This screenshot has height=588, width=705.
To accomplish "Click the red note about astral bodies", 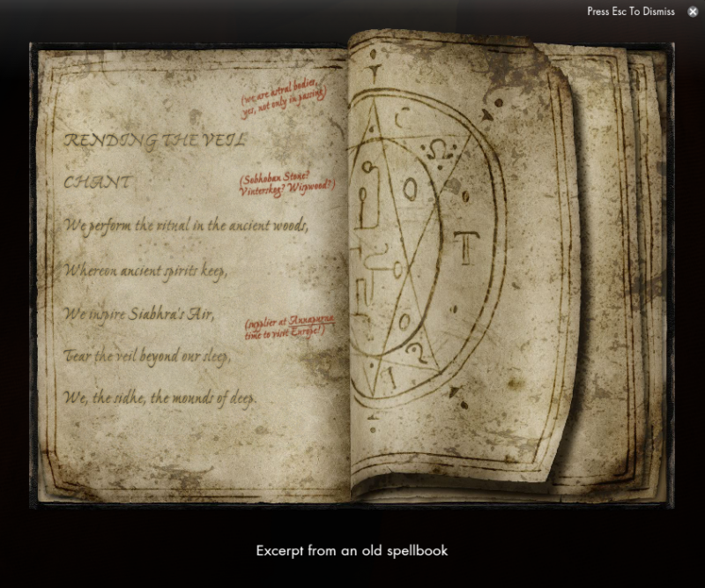I will point(284,99).
